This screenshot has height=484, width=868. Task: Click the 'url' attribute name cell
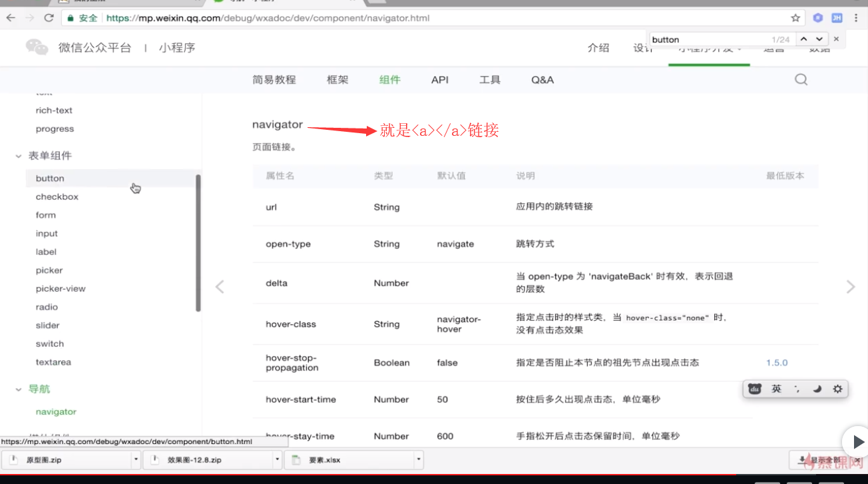tap(271, 207)
